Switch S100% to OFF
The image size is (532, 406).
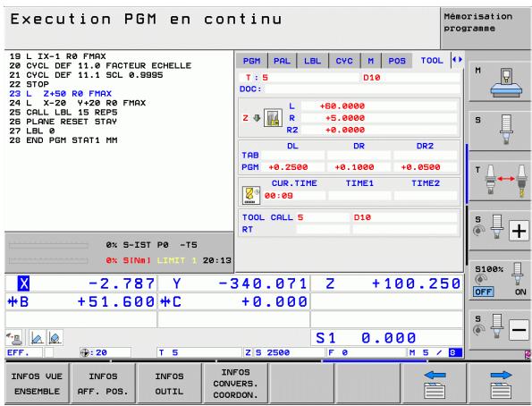click(x=483, y=292)
